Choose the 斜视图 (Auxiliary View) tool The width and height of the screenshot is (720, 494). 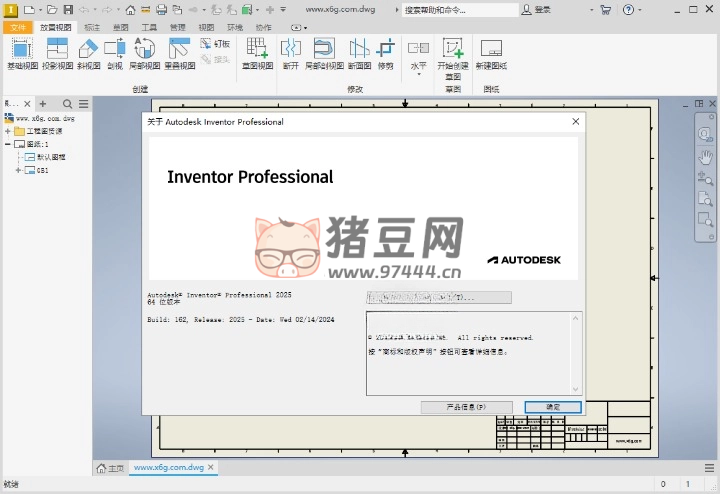88,51
